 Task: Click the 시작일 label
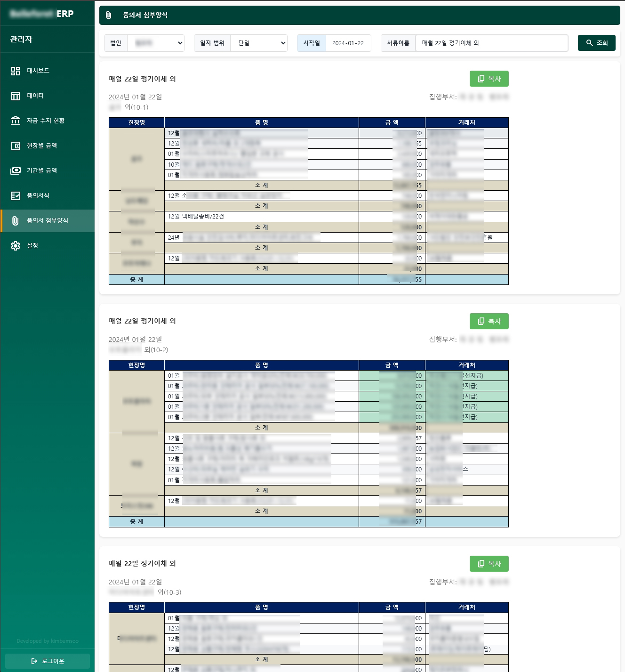pos(312,43)
